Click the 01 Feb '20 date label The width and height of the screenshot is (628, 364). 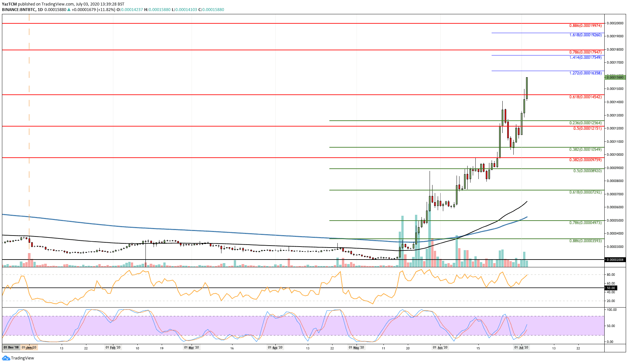point(113,347)
